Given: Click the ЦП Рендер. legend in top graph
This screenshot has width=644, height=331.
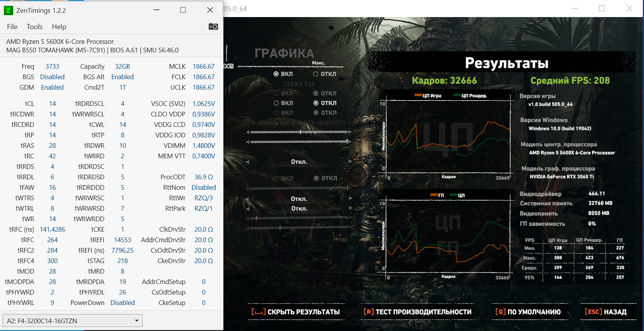Looking at the screenshot, I should pos(470,95).
